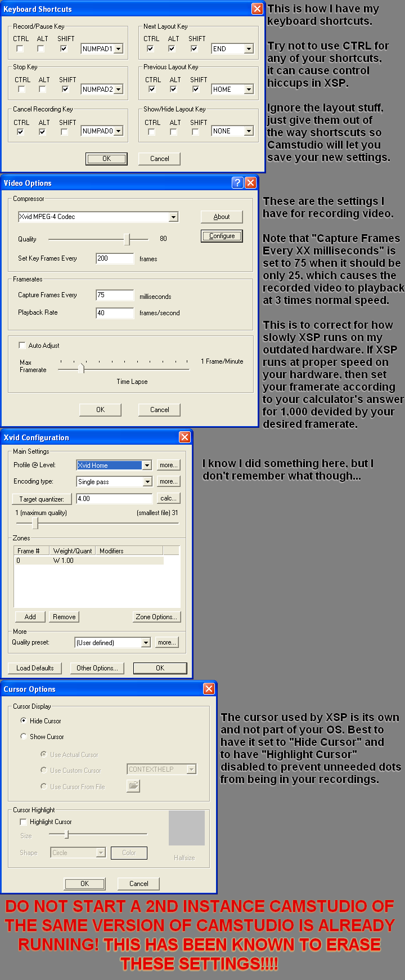
Task: Open the NONE key dropdown
Action: [249, 131]
